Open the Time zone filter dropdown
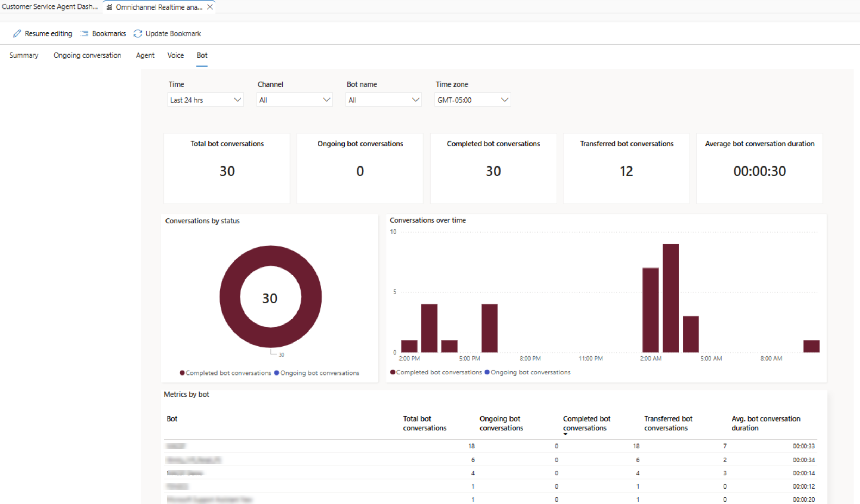860x504 pixels. (x=473, y=100)
